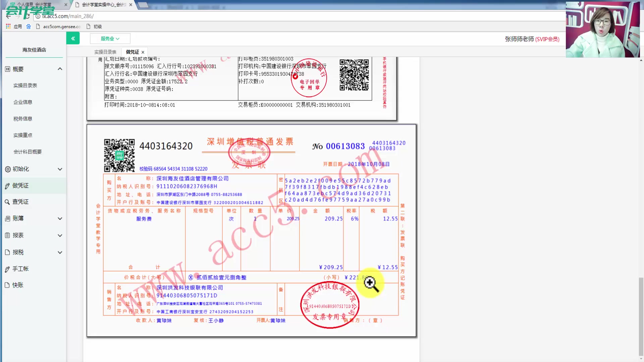644x362 pixels.
Task: Click the 初始化 gear icon
Action: (x=8, y=169)
